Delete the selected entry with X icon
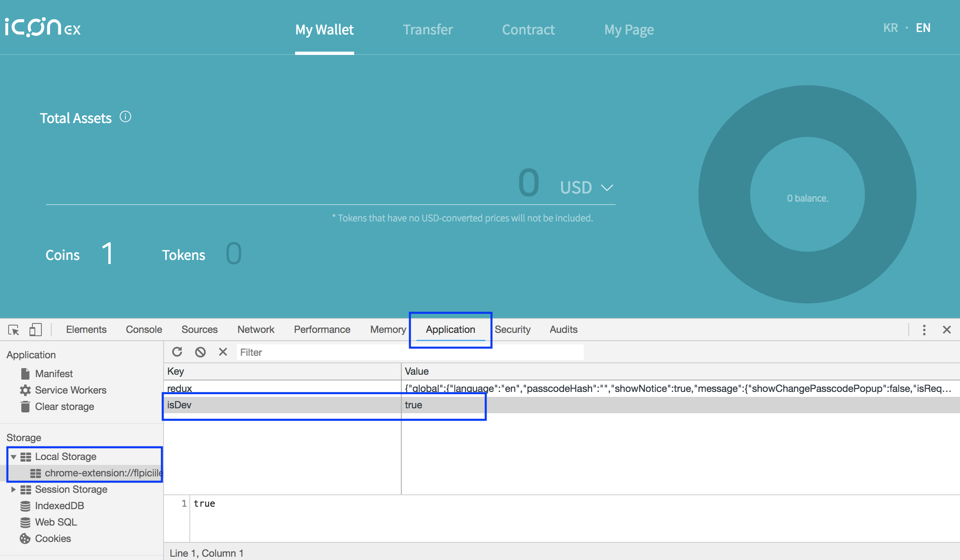960x560 pixels. coord(223,352)
